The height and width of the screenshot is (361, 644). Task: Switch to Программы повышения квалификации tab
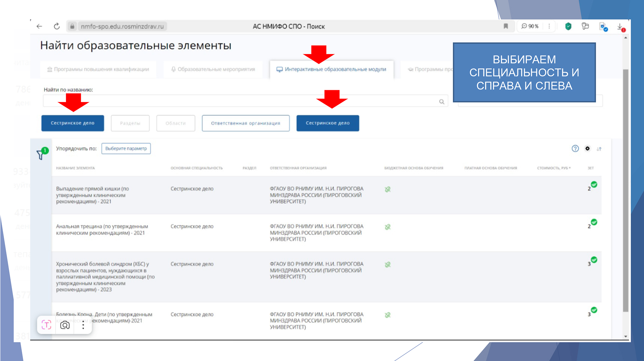tap(98, 69)
